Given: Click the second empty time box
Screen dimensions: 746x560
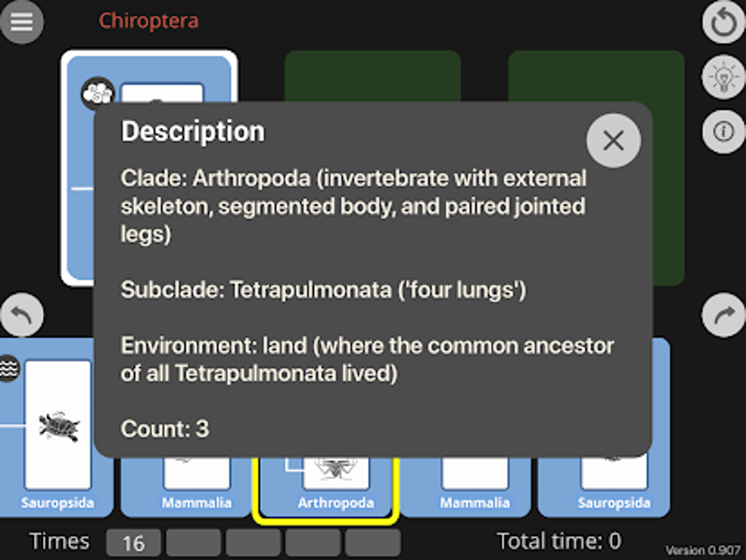Looking at the screenshot, I should [193, 543].
